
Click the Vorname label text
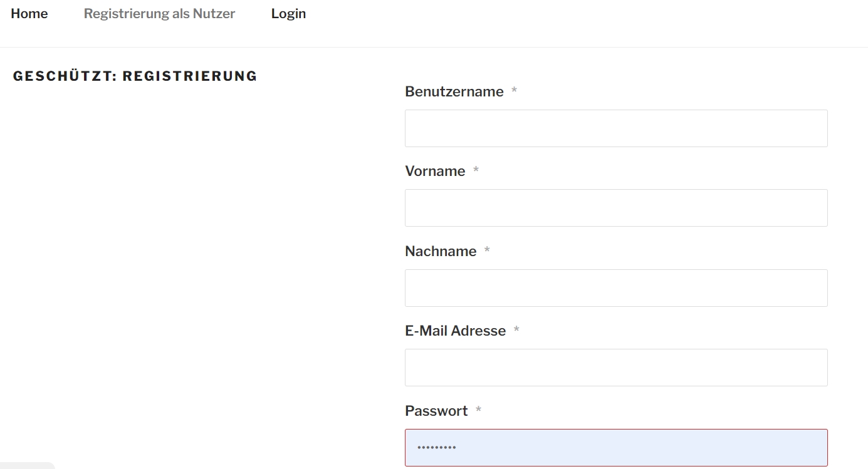point(435,171)
